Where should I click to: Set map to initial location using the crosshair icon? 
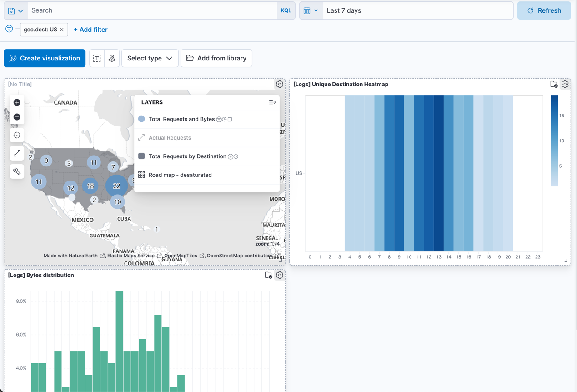pyautogui.click(x=17, y=135)
